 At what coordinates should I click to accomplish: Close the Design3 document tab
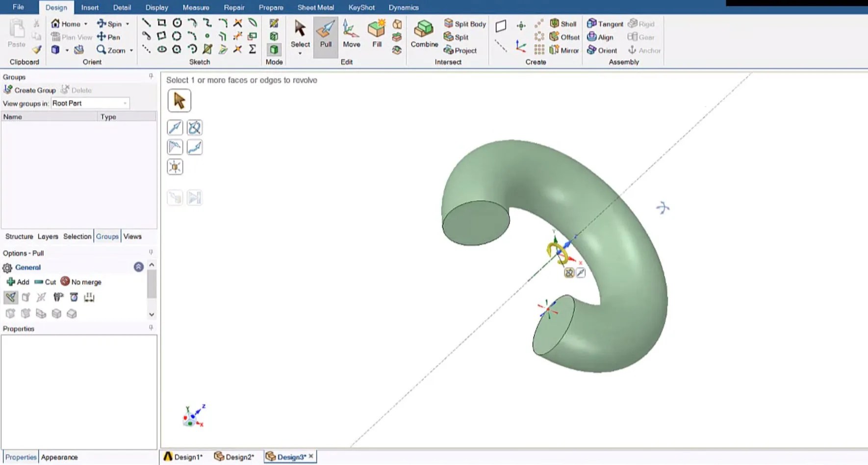click(311, 456)
